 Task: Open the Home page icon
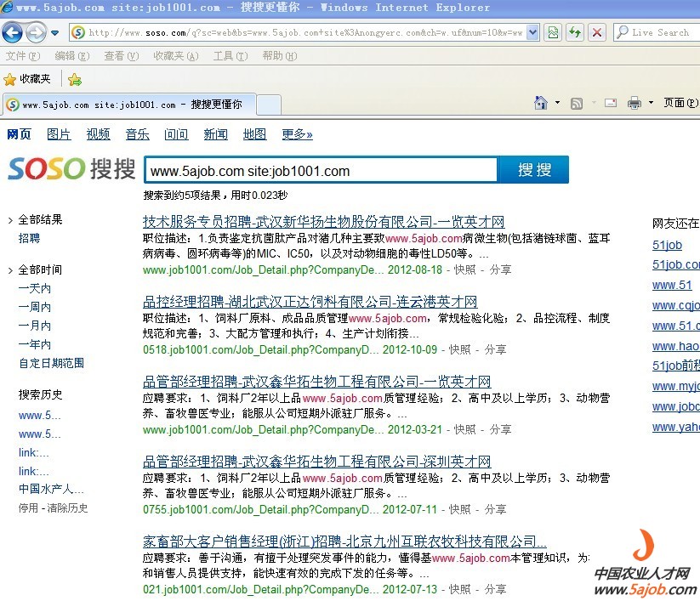(541, 103)
